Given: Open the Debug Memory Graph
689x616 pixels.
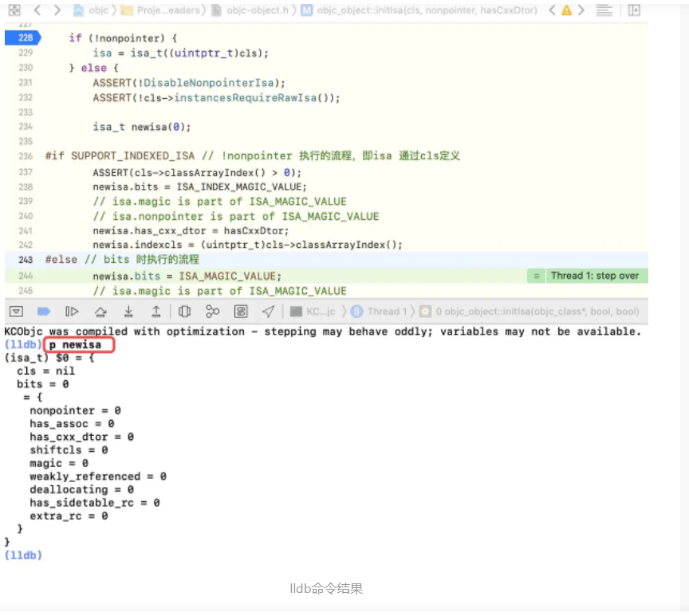Looking at the screenshot, I should pyautogui.click(x=214, y=311).
